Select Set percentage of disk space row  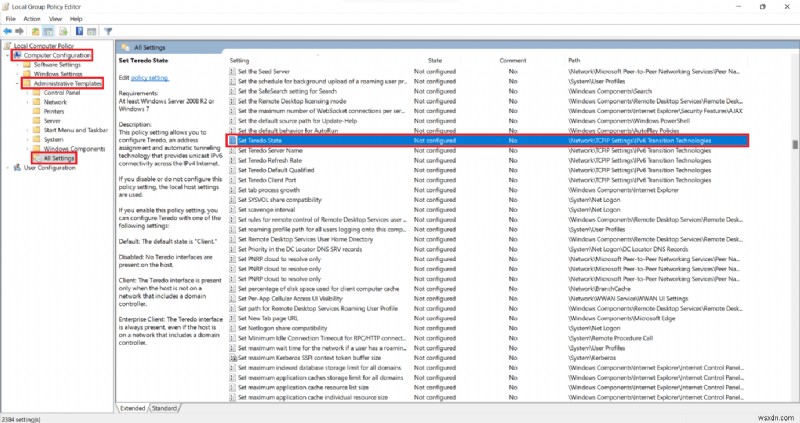[x=487, y=289]
